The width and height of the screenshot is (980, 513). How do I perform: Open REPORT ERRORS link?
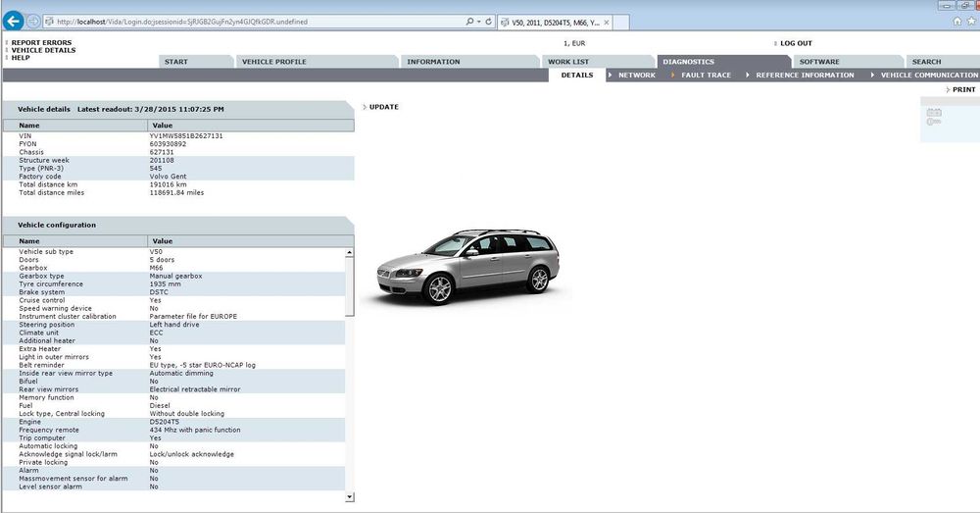click(x=41, y=42)
